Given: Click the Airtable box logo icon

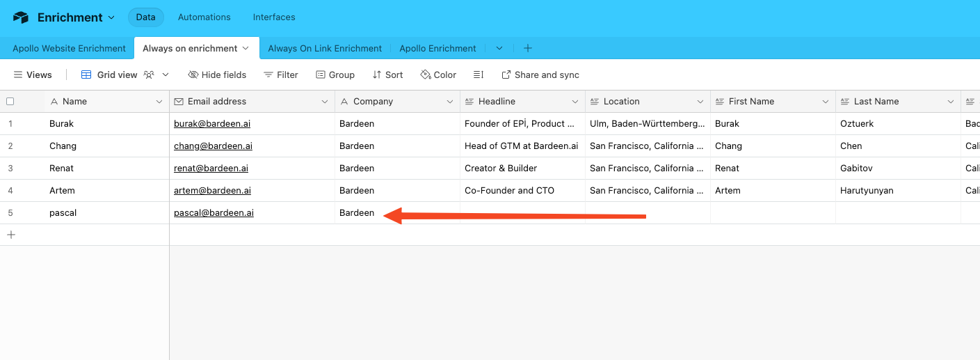Looking at the screenshot, I should click(21, 17).
